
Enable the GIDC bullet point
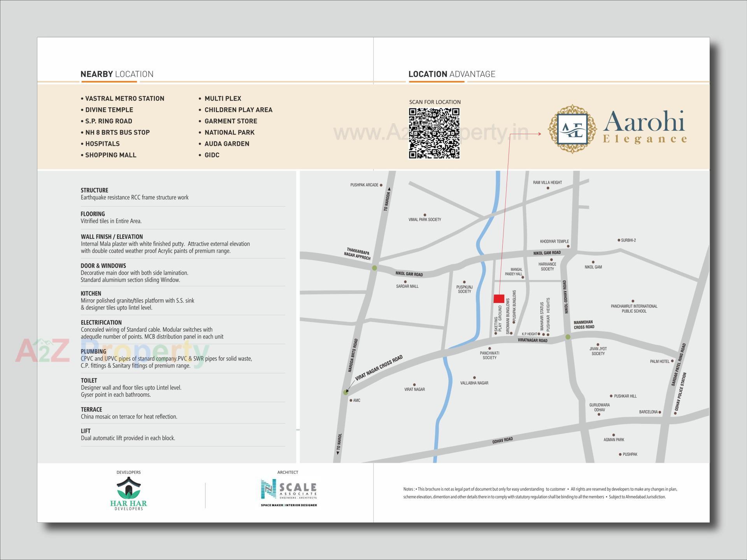point(212,155)
